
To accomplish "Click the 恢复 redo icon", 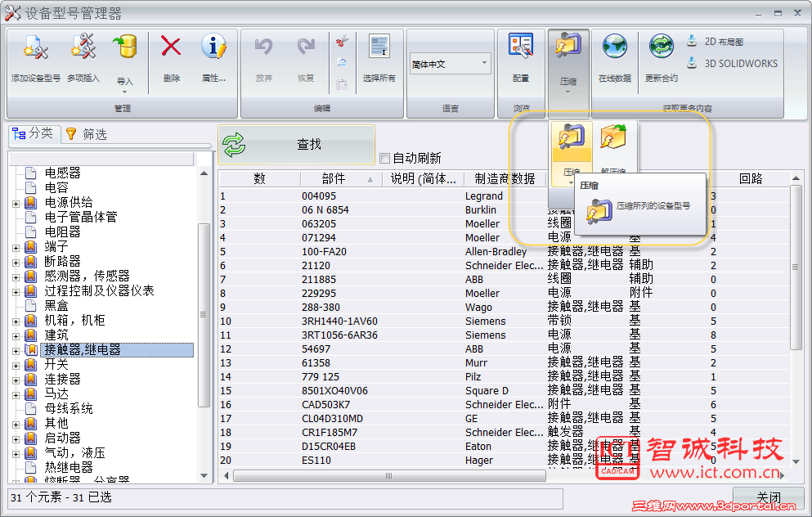I will tap(306, 47).
